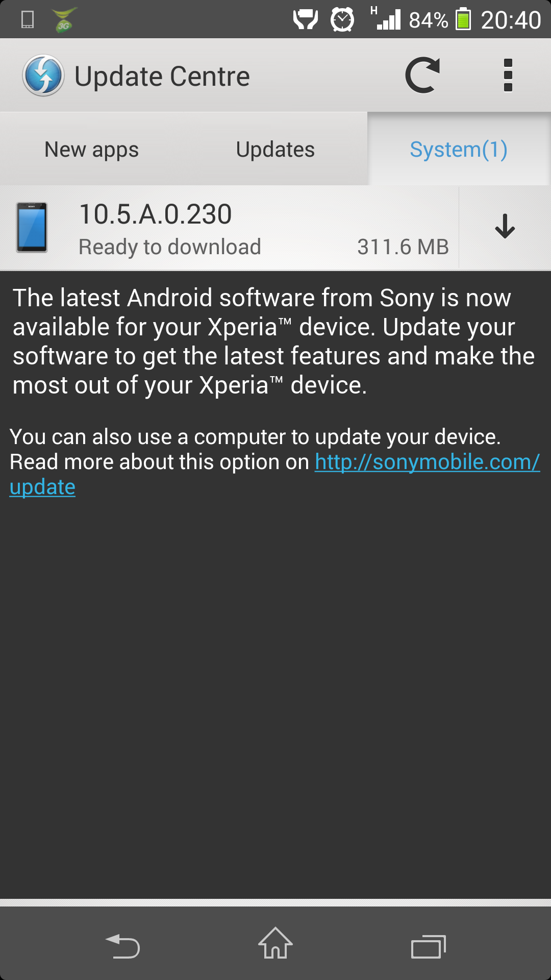
Task: Tap the 20:40 clock in status bar
Action: coord(511,20)
